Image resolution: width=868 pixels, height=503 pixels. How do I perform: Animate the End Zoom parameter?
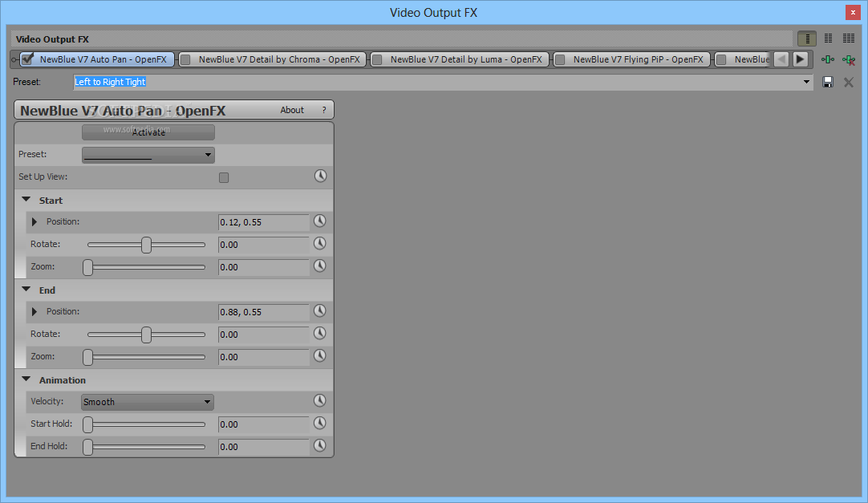pos(320,356)
